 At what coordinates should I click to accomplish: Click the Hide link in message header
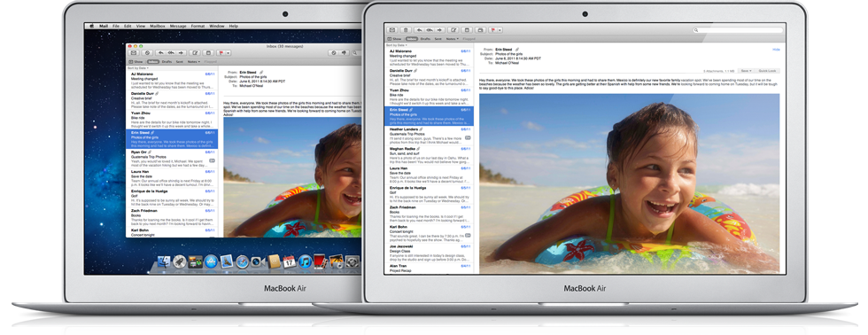[x=776, y=50]
